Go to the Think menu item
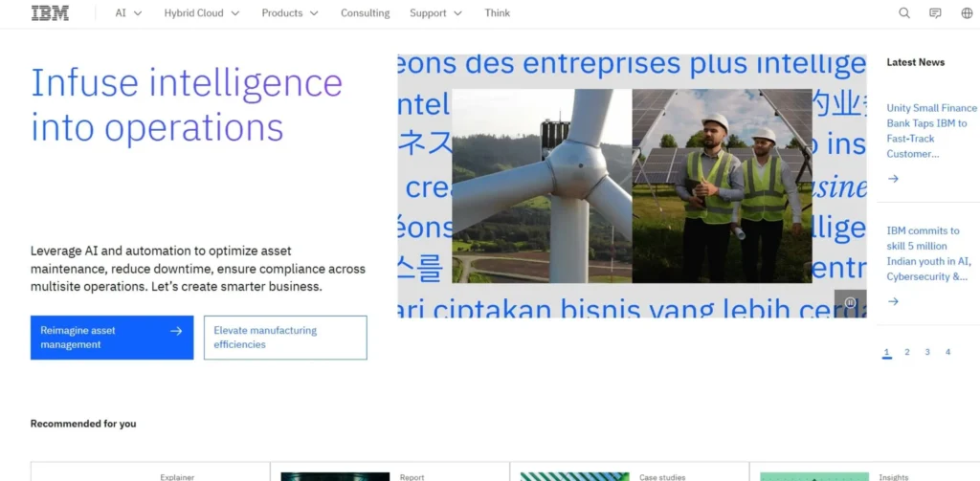The image size is (980, 481). point(498,13)
